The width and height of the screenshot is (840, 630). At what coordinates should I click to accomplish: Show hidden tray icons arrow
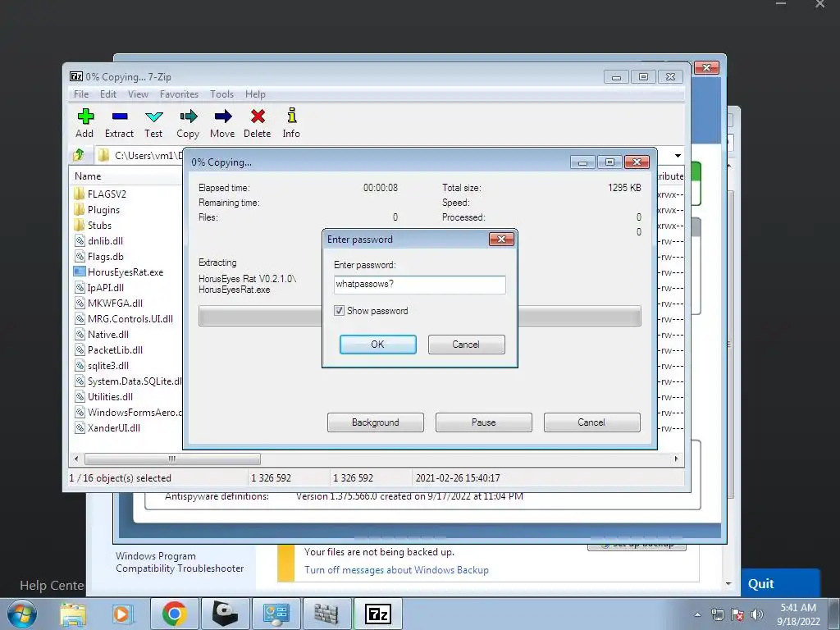click(x=697, y=614)
